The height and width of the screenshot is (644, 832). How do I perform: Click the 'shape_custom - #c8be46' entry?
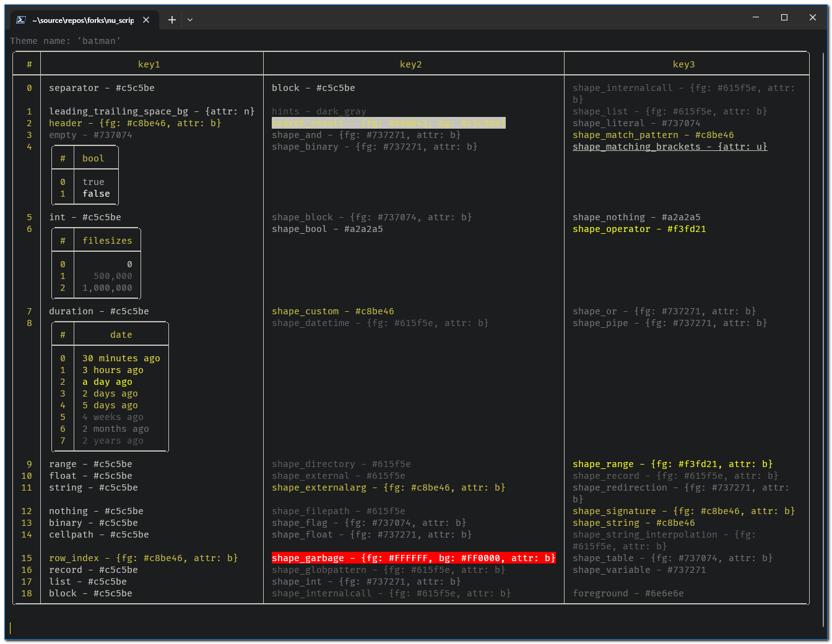coord(333,311)
